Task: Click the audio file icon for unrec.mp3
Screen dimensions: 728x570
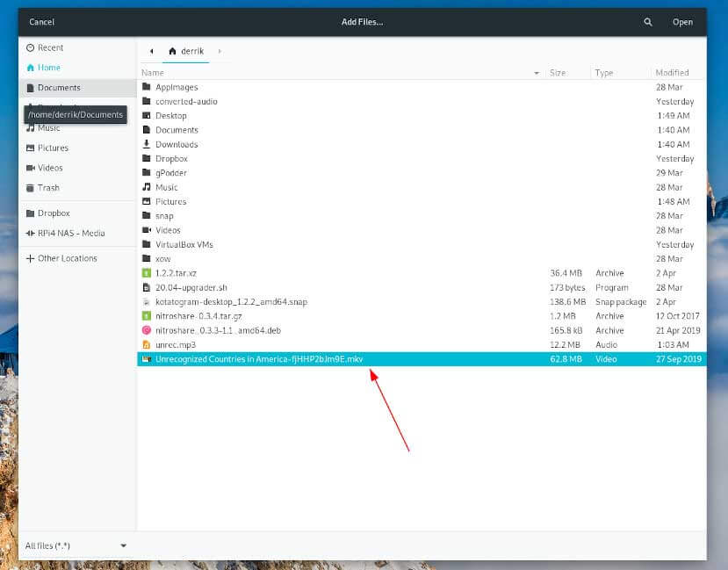Action: [x=147, y=344]
